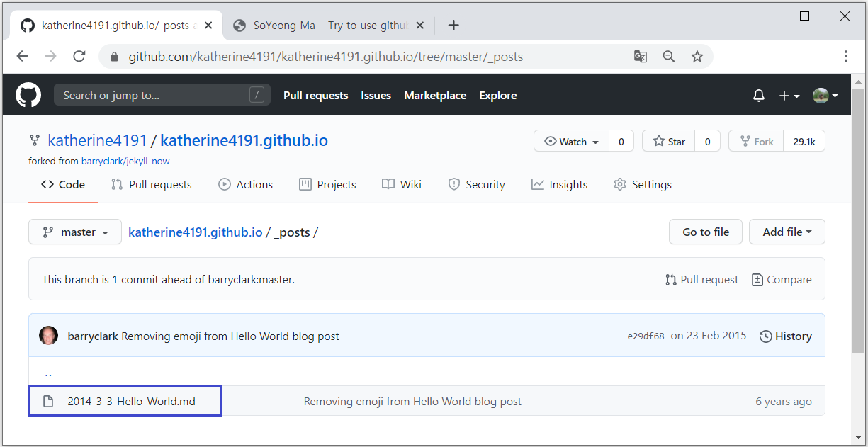Open the master branch dropdown
Viewport: 868px width, 447px height.
[74, 232]
